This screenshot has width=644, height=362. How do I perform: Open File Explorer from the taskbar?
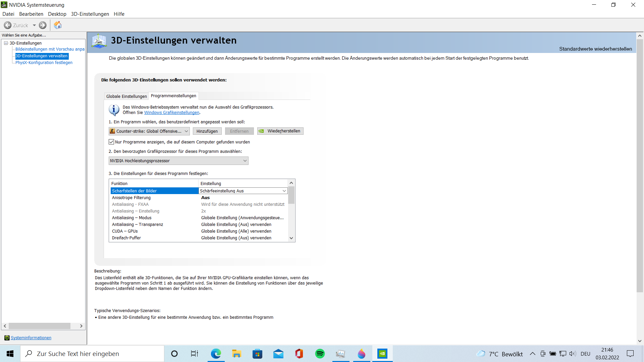(236, 354)
